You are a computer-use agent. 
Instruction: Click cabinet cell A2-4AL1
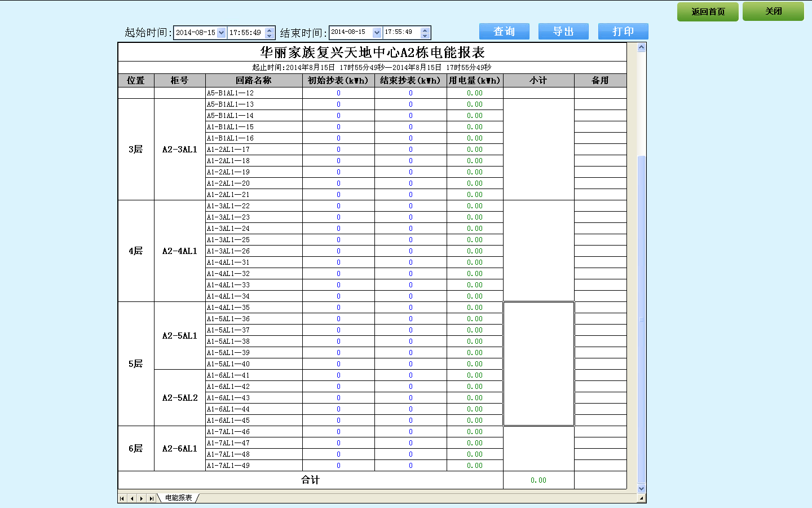pos(180,251)
